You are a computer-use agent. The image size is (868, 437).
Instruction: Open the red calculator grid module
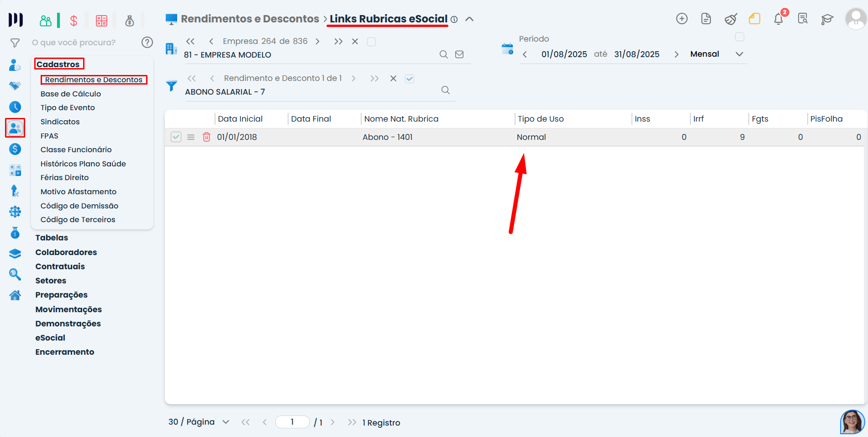click(101, 21)
